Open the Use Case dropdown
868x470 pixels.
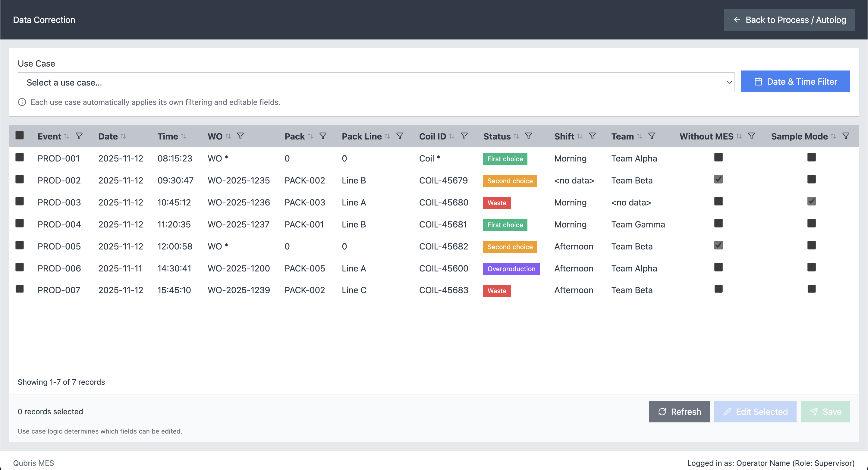pos(376,83)
